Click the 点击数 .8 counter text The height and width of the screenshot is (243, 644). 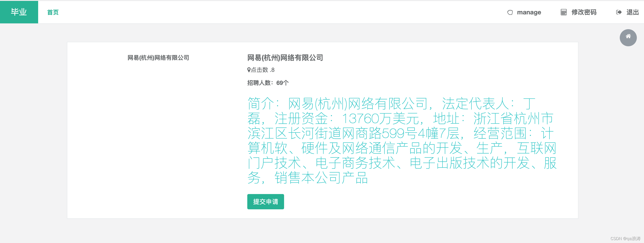[x=263, y=70]
